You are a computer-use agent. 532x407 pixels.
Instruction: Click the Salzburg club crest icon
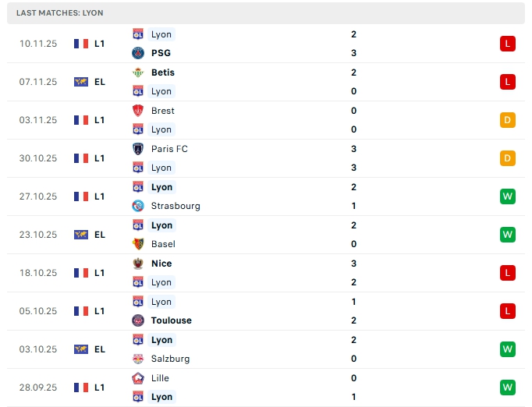(138, 359)
